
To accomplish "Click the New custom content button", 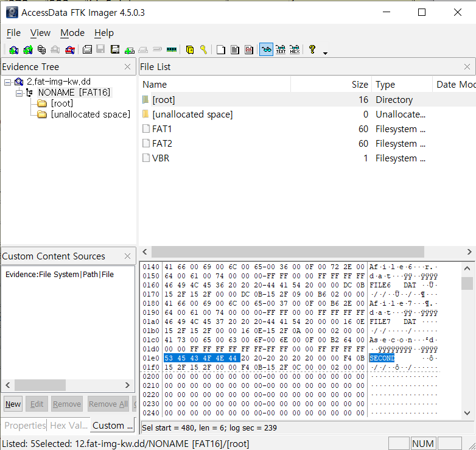I will point(13,404).
